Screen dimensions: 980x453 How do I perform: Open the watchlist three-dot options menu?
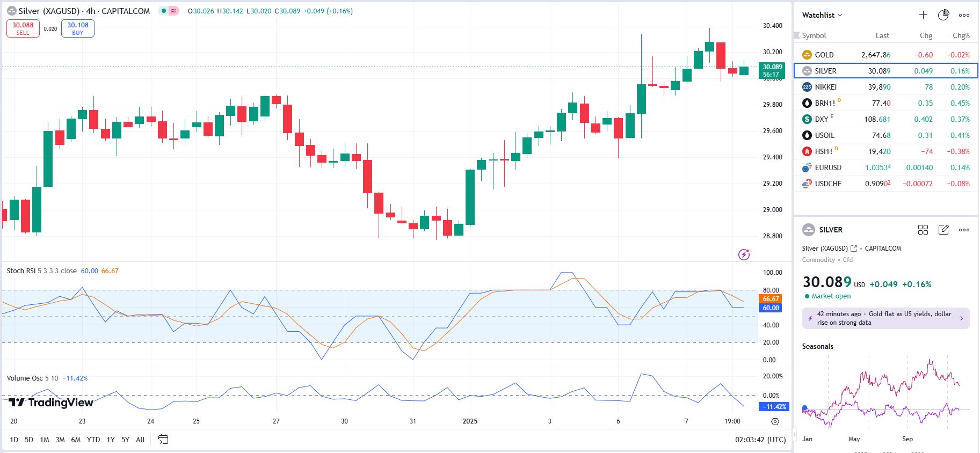[964, 15]
